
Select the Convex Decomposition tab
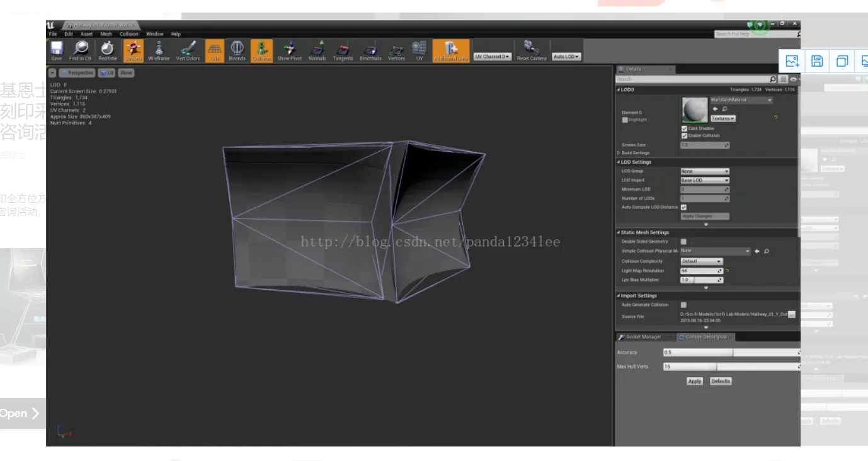706,337
